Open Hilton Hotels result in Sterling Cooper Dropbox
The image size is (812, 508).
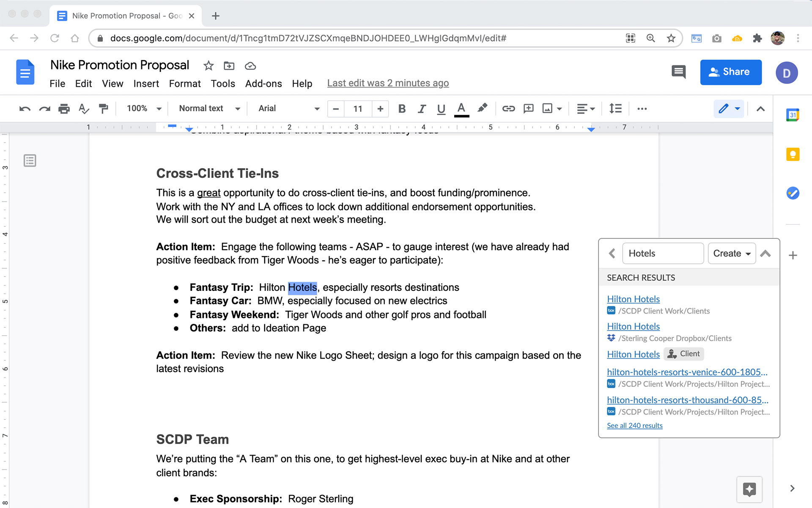pyautogui.click(x=633, y=326)
